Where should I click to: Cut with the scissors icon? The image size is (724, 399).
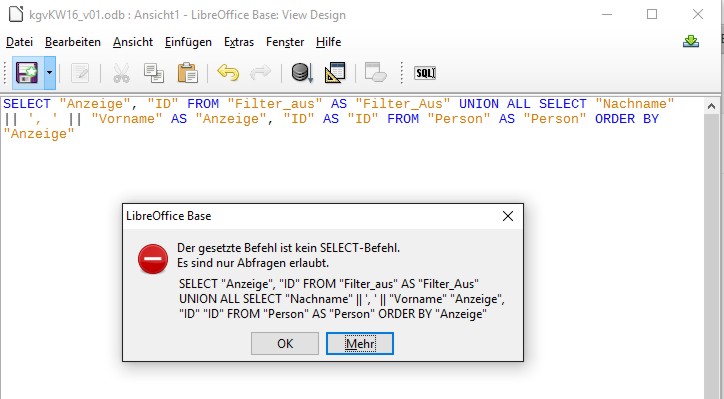[121, 73]
